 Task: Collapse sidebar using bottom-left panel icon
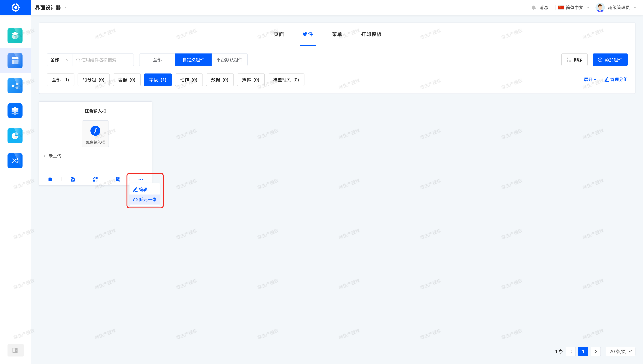[15, 350]
